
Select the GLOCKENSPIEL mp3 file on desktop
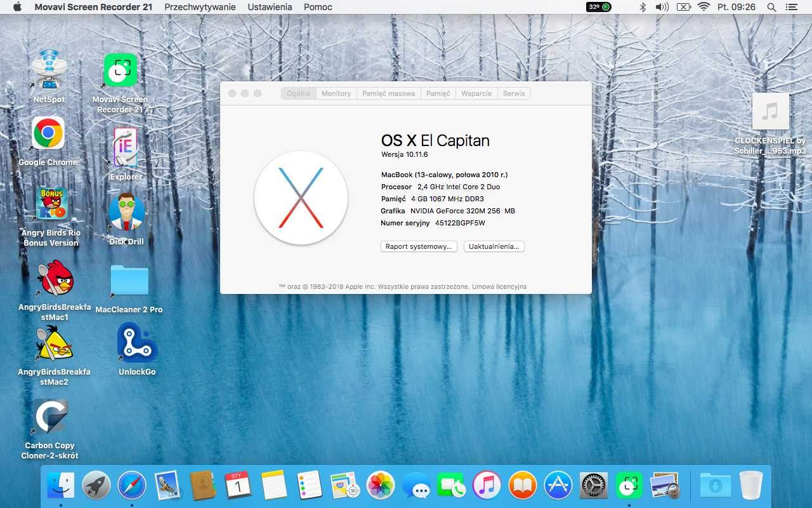[x=770, y=112]
